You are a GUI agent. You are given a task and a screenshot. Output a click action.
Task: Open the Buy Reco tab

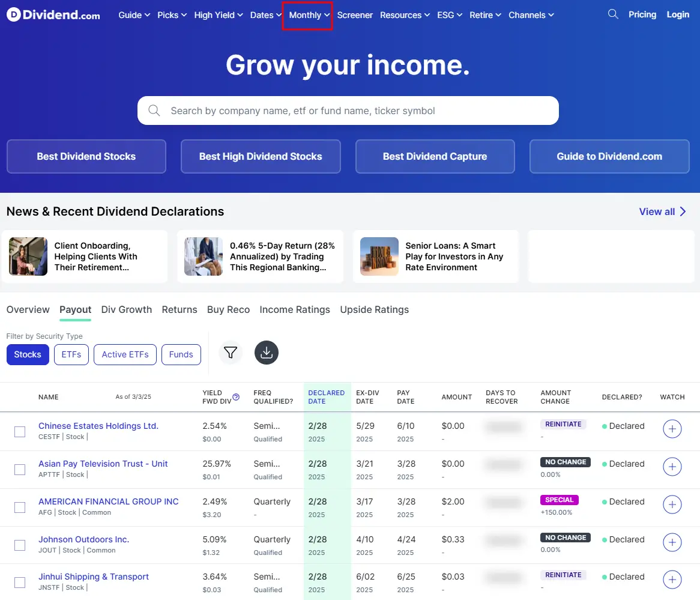tap(228, 309)
